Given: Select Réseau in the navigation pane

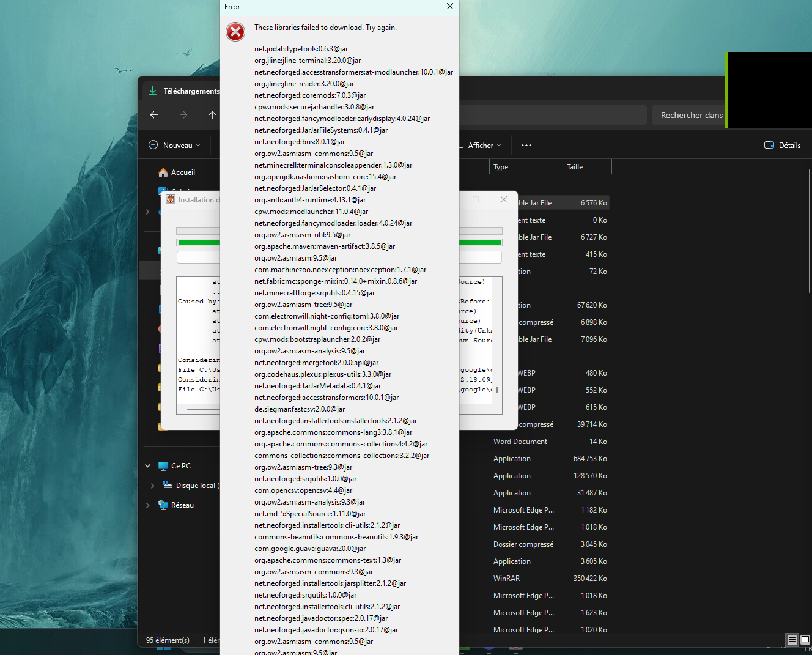Looking at the screenshot, I should [x=176, y=505].
